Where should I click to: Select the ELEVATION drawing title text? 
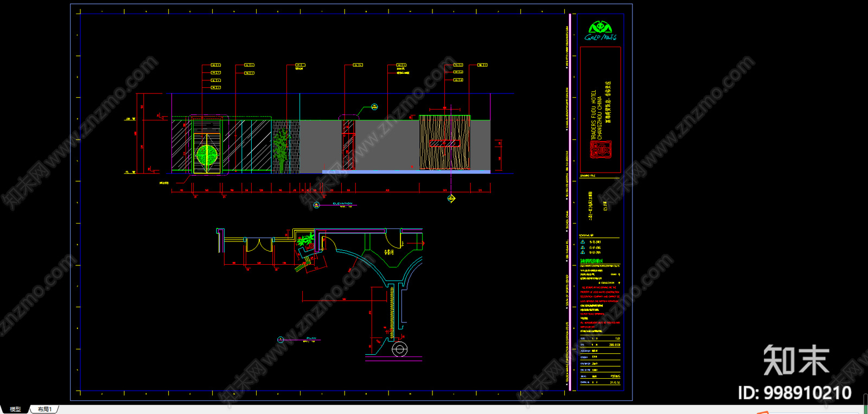(342, 203)
